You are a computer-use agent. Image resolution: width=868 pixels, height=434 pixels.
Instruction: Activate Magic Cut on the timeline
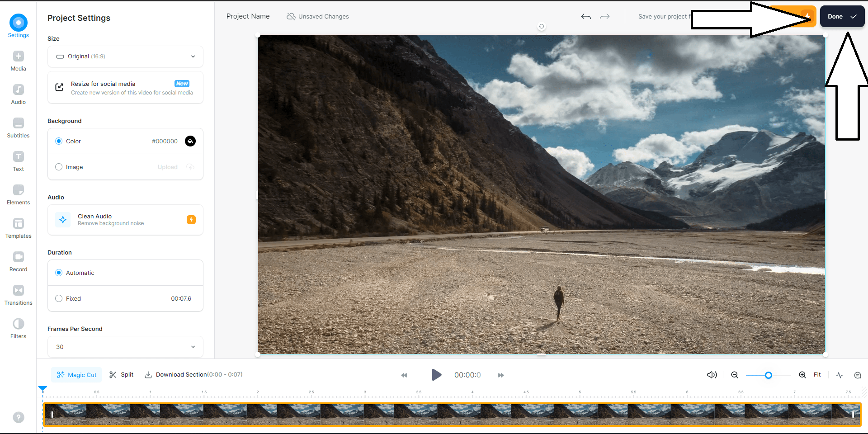76,375
